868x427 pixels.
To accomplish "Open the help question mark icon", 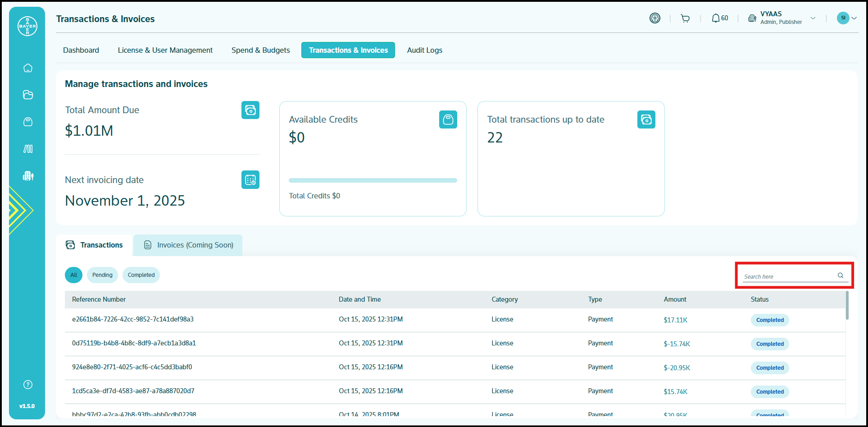I will [28, 385].
